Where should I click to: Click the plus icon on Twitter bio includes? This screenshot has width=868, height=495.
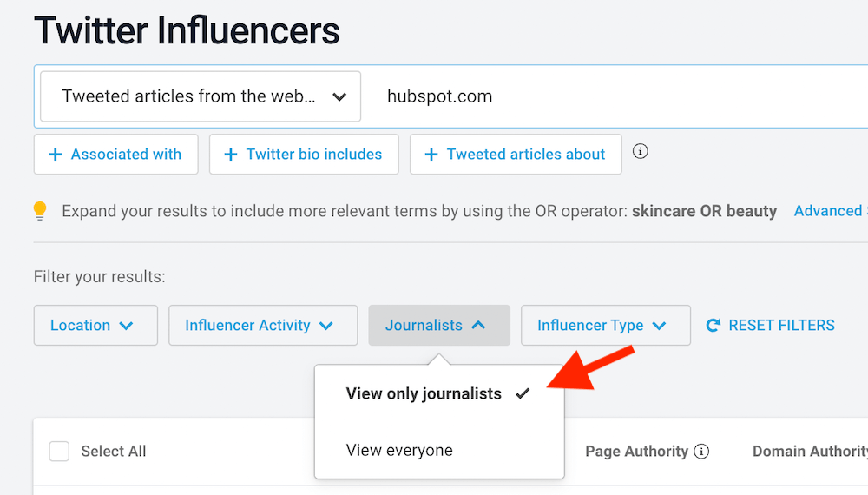231,155
